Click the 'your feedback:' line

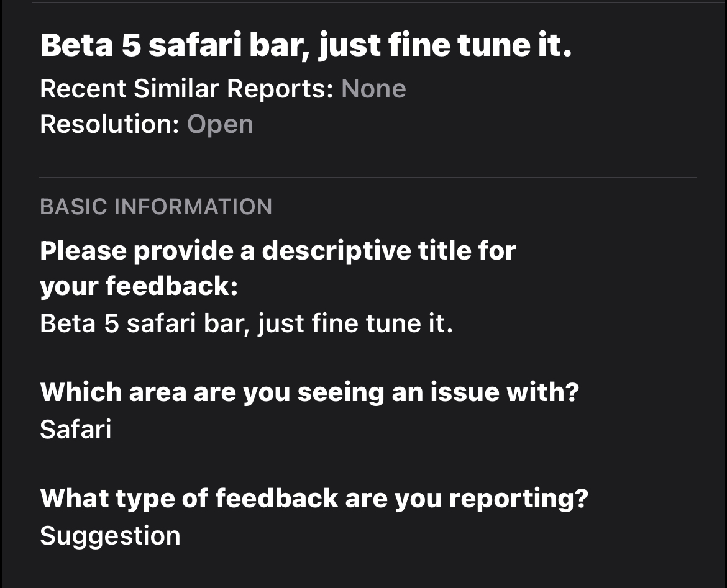click(x=139, y=286)
